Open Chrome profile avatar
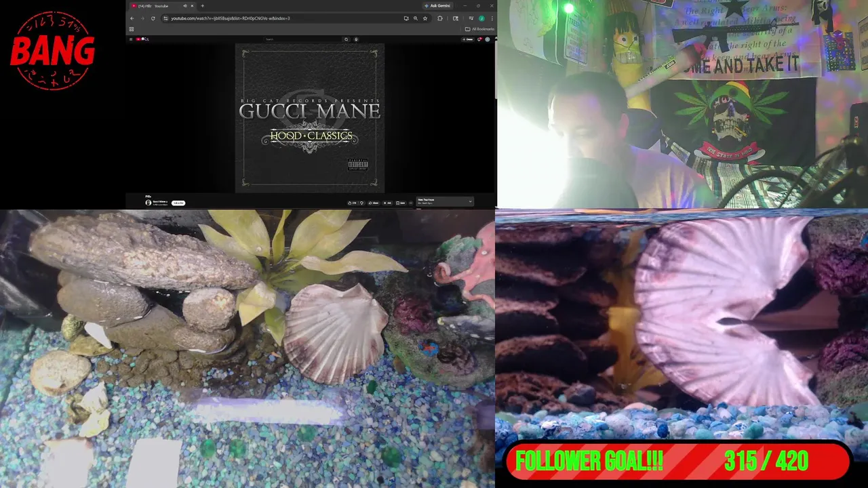Screen dimensions: 868x488 tap(481, 18)
